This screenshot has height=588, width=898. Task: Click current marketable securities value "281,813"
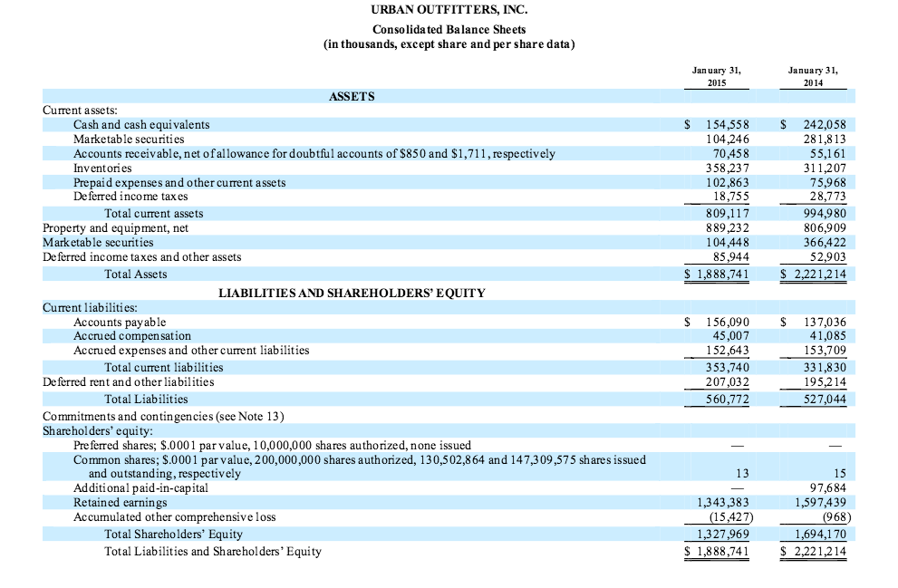click(825, 139)
